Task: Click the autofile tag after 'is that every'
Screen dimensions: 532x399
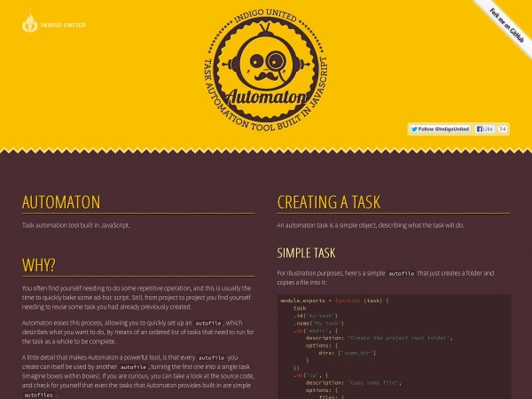Action: tap(211, 357)
